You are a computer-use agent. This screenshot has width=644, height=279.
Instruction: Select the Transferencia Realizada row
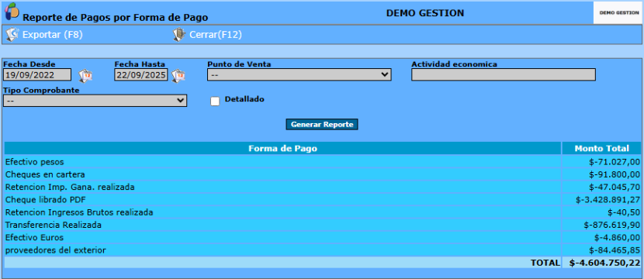[323, 225]
